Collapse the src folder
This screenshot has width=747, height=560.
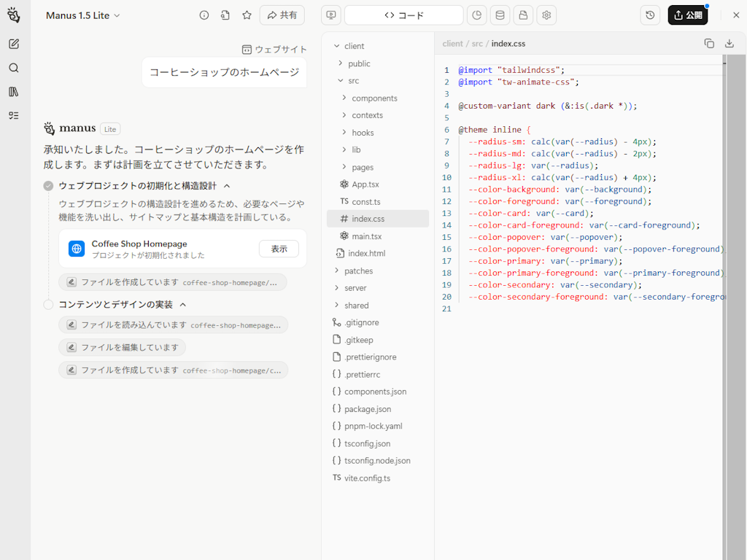coord(339,80)
